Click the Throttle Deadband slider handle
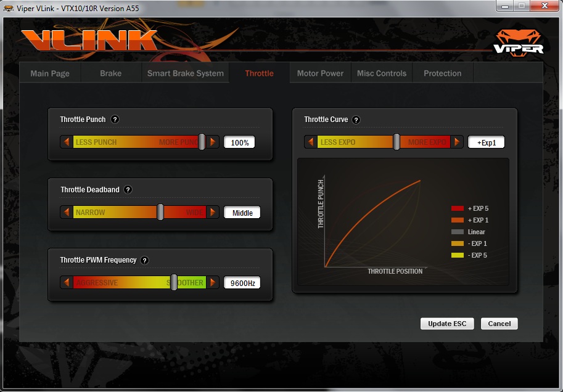The height and width of the screenshot is (392, 563). 160,212
